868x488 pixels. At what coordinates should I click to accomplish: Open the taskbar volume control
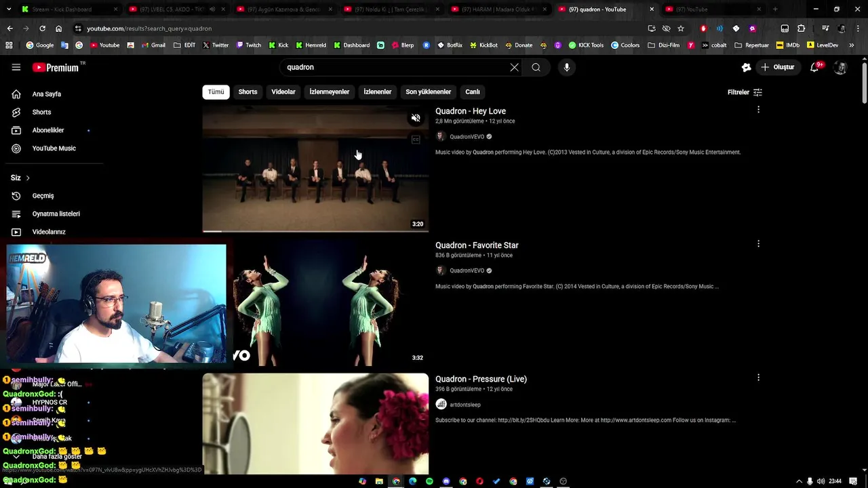(x=821, y=481)
